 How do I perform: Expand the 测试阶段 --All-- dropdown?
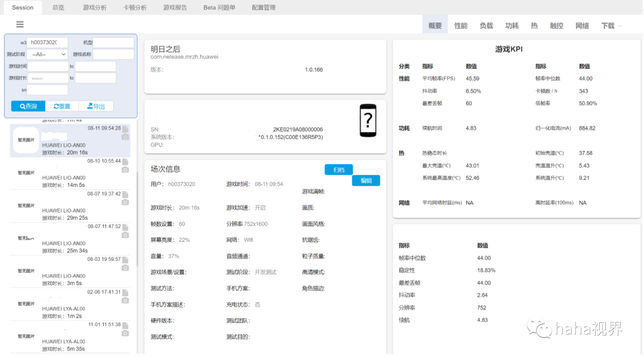pos(48,54)
